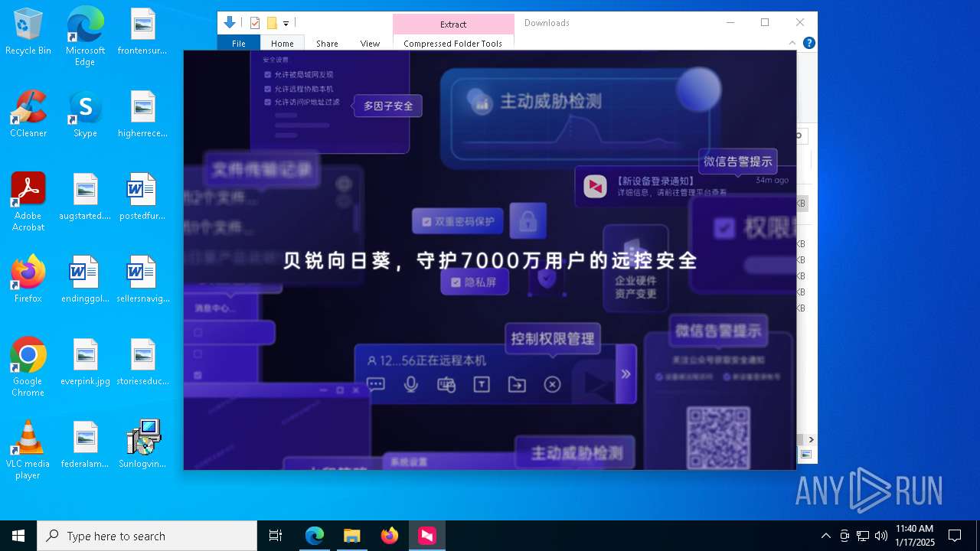Screen dimensions: 980x551
Task: Select the higherrece... image file
Action: [x=142, y=115]
